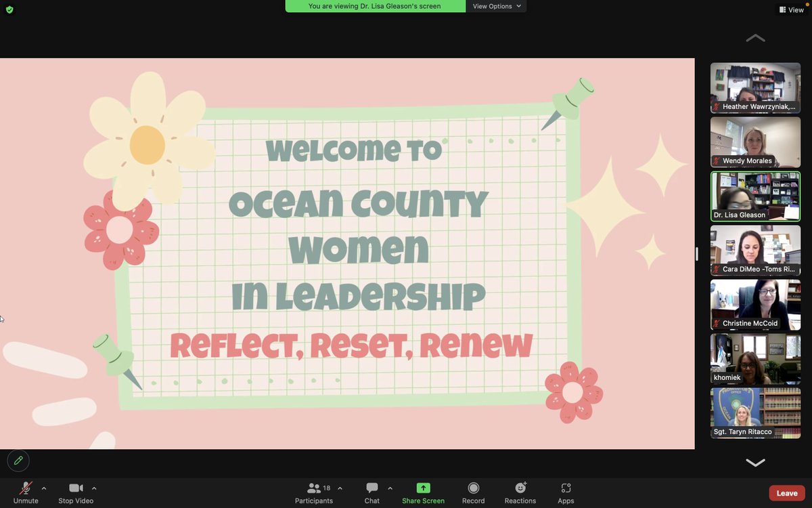Select Christine McCoid's video thumbnail
812x508 pixels.
pos(755,305)
